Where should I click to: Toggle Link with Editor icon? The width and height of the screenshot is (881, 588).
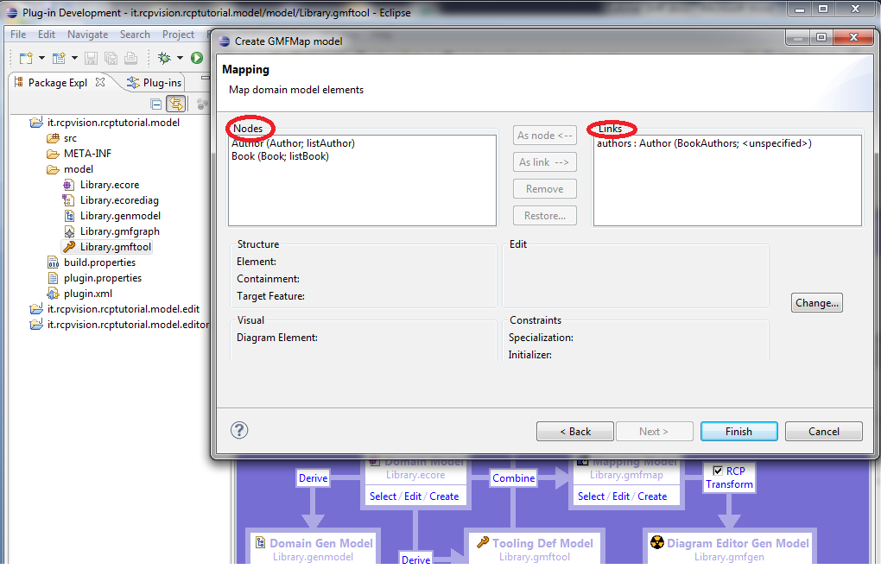[x=176, y=104]
